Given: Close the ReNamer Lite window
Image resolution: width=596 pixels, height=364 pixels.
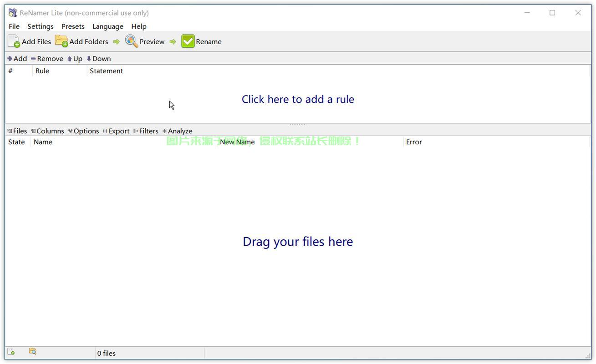Looking at the screenshot, I should point(578,13).
